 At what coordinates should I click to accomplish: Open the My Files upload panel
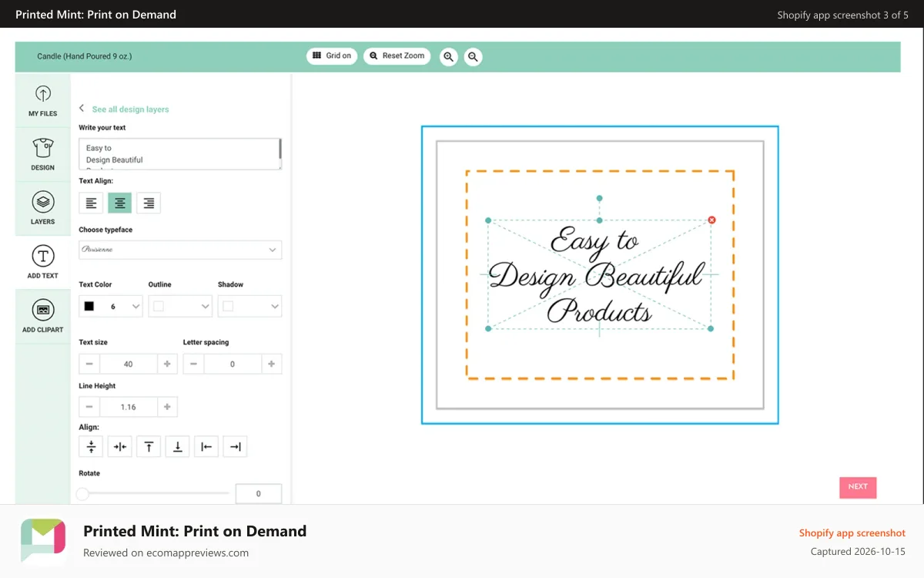(x=43, y=101)
